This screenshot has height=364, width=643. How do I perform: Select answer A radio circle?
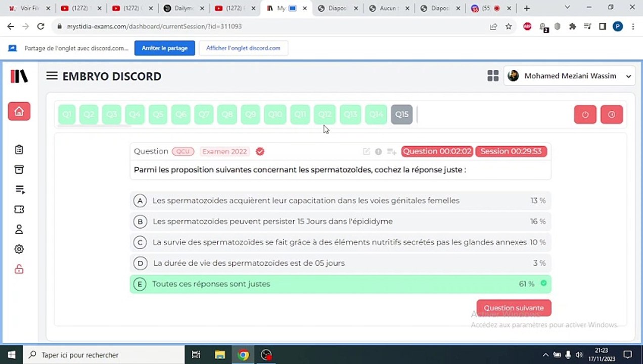(140, 201)
